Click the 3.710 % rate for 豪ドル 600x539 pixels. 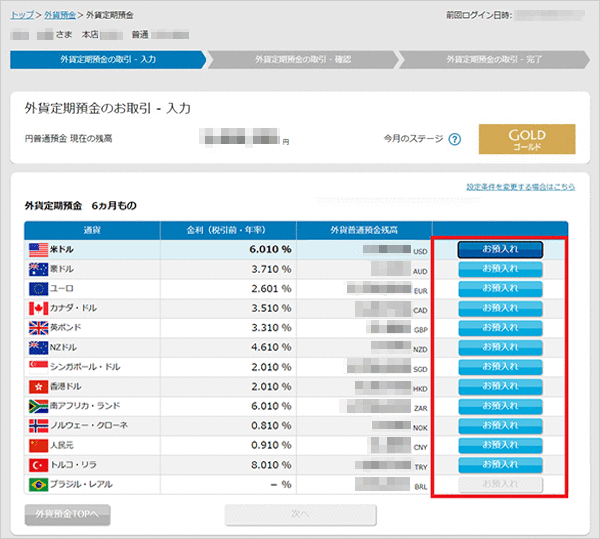[271, 269]
